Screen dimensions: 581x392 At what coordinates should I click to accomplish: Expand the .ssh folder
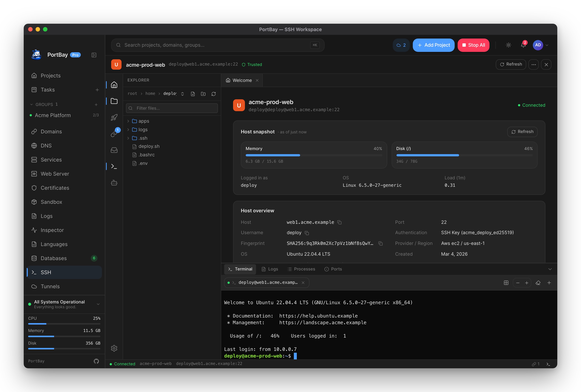(x=128, y=138)
